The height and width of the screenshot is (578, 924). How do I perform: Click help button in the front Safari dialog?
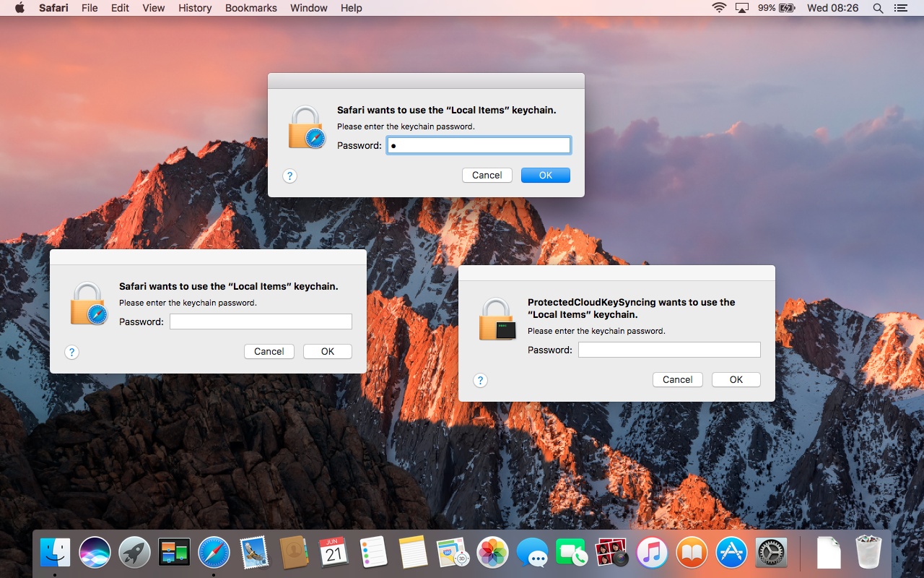click(289, 176)
